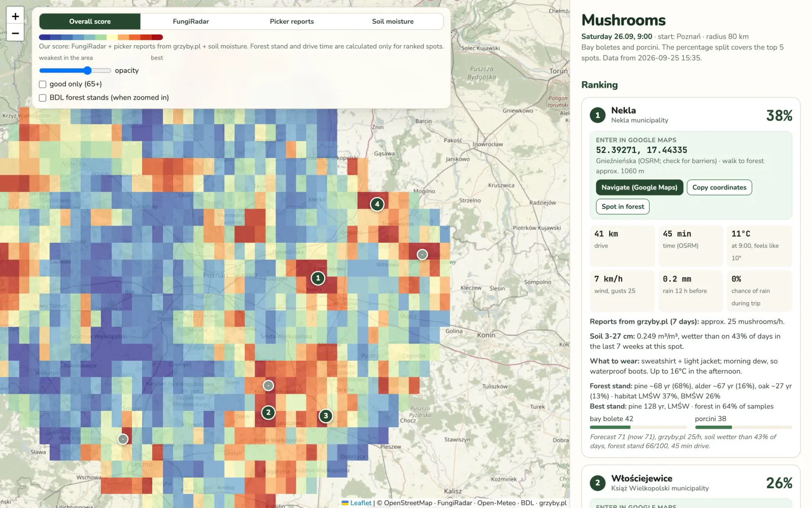
Task: Click the 0% chance of rain tile
Action: [759, 291]
